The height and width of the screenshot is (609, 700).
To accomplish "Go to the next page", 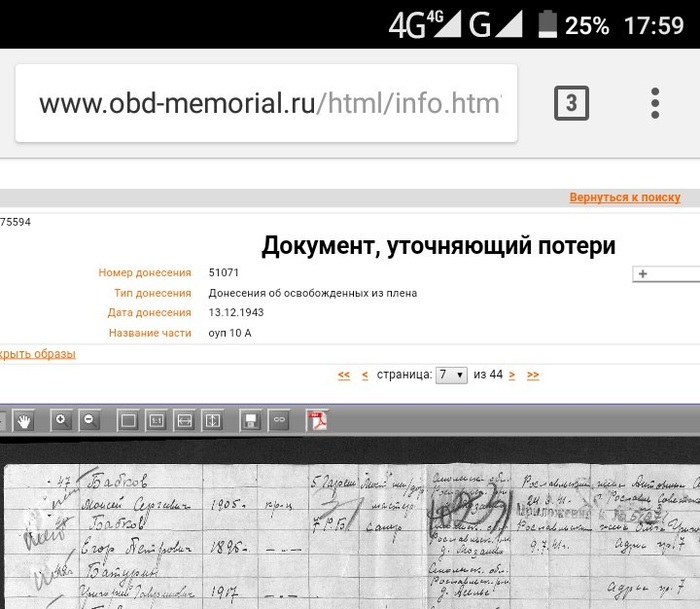I will point(512,375).
